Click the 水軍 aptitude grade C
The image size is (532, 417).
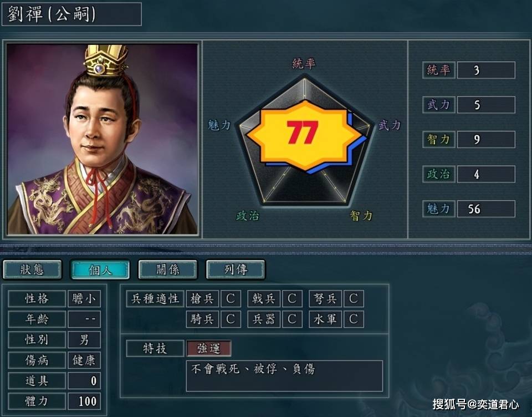click(354, 319)
